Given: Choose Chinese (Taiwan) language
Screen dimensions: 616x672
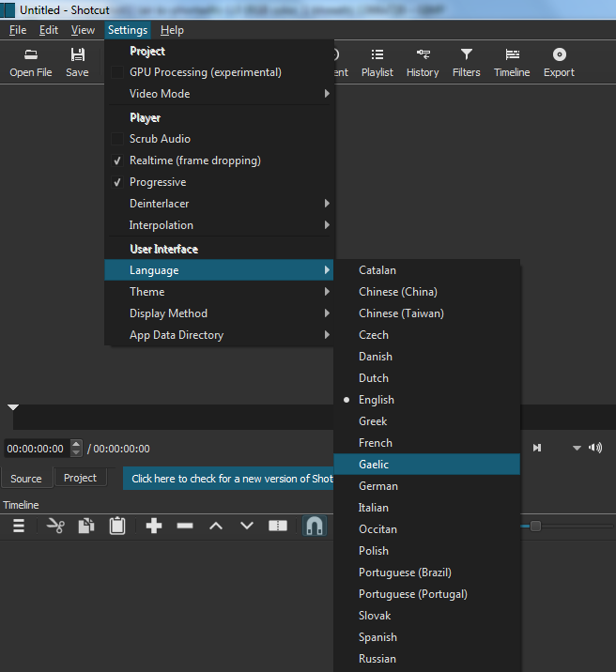Looking at the screenshot, I should (x=427, y=313).
